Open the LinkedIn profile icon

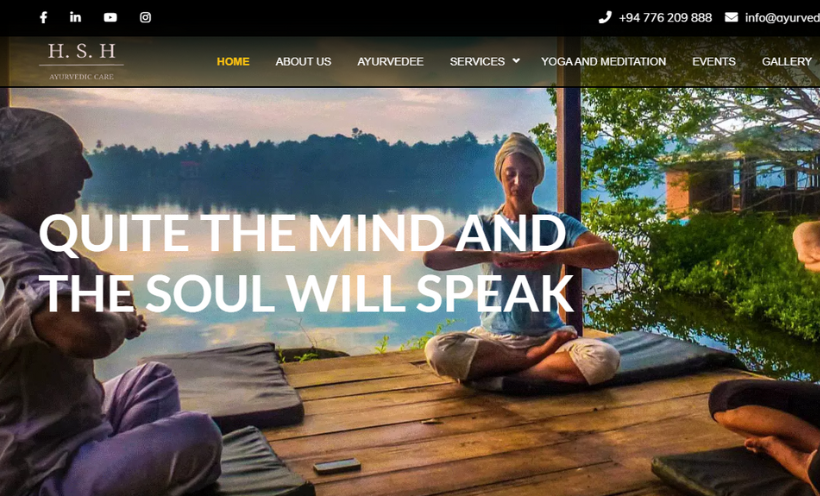[x=75, y=17]
